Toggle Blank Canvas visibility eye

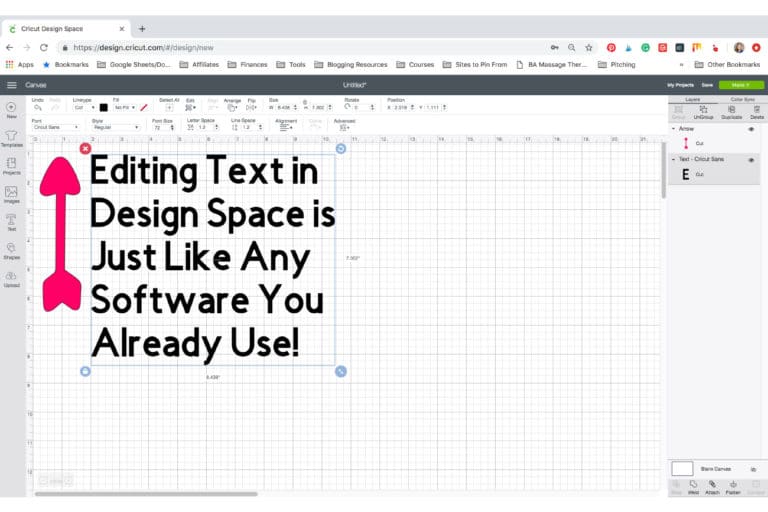point(753,469)
